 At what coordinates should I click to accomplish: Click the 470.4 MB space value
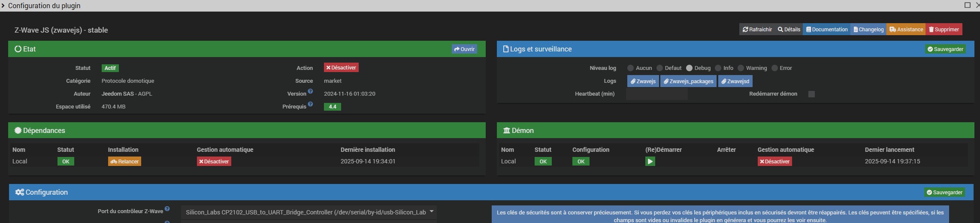[x=114, y=106]
